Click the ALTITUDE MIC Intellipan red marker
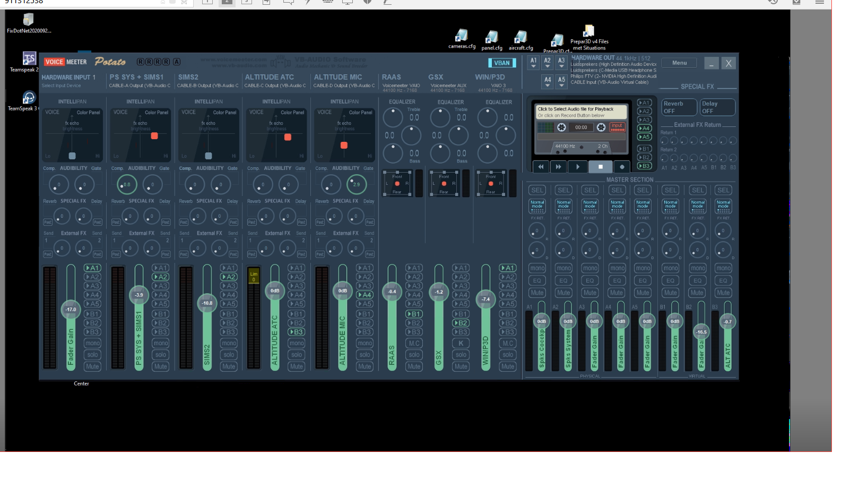This screenshot has height=478, width=868. pyautogui.click(x=344, y=145)
